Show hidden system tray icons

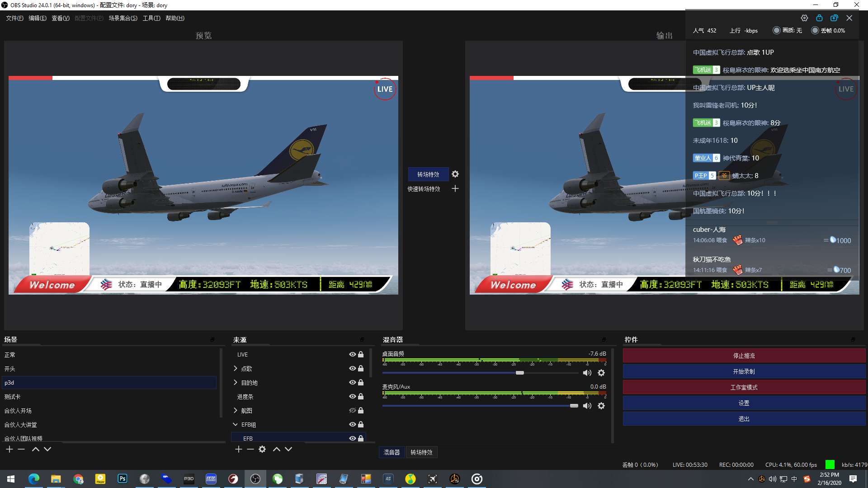[x=751, y=479]
